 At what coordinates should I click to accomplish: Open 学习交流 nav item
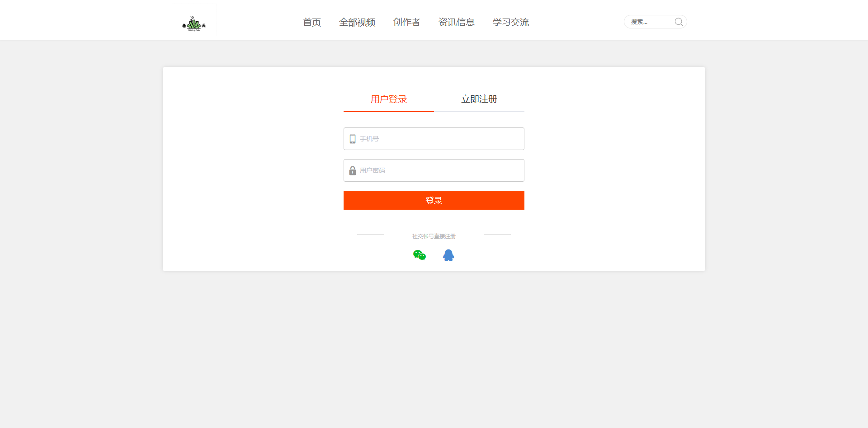[x=511, y=22]
